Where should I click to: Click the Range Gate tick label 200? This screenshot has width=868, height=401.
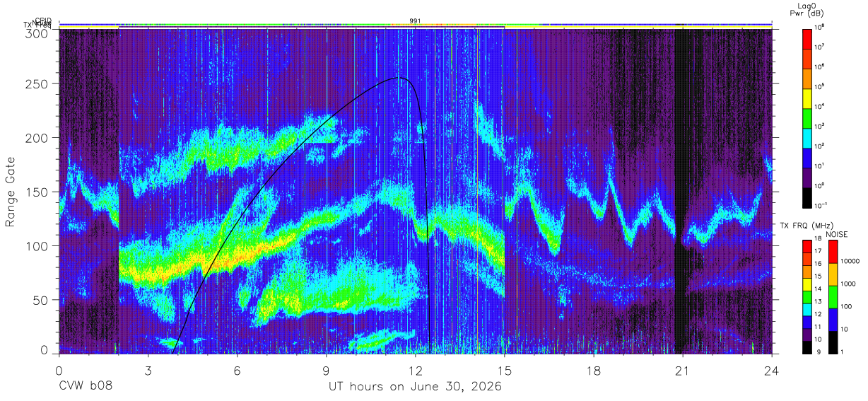pos(37,138)
